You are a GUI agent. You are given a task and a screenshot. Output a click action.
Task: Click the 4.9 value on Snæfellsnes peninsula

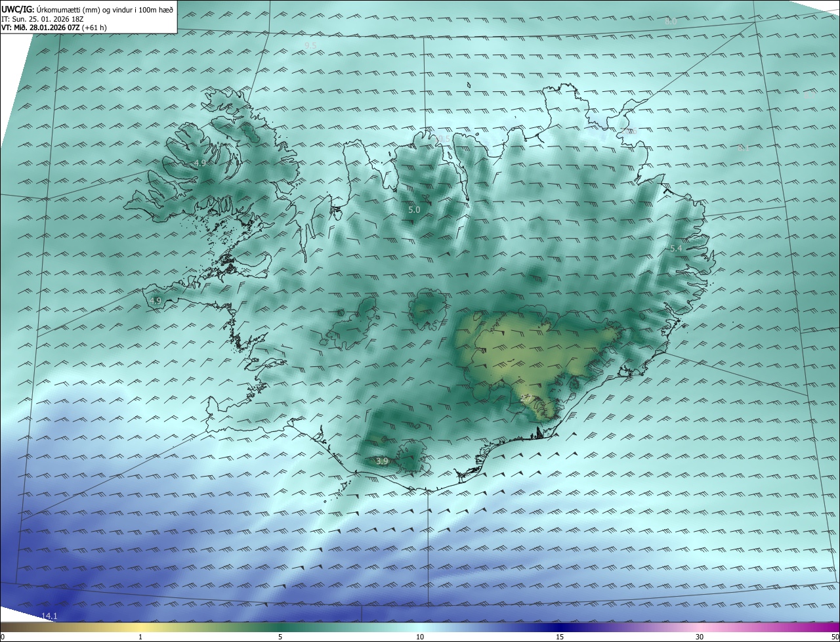coord(156,301)
